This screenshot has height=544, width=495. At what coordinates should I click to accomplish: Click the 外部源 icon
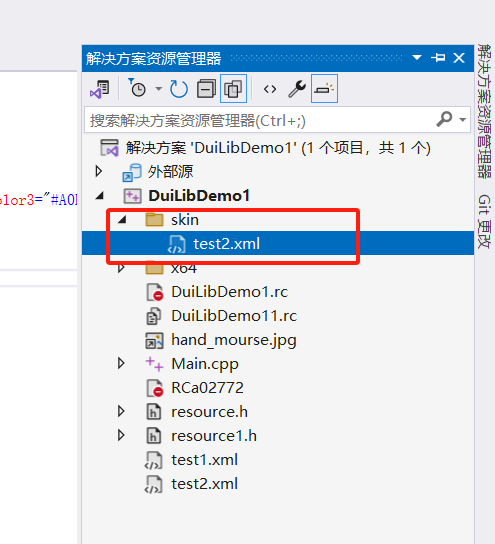[132, 172]
